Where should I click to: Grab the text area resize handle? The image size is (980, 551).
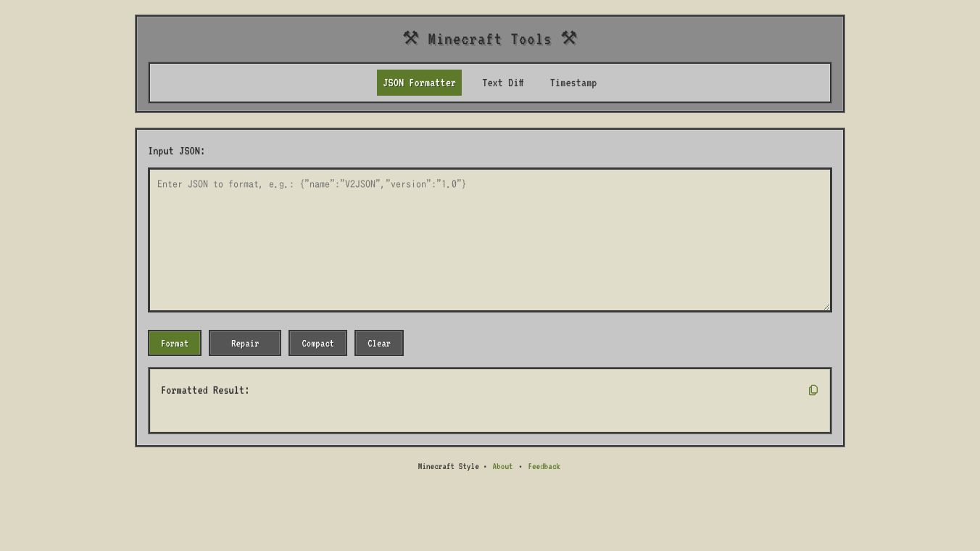point(826,306)
